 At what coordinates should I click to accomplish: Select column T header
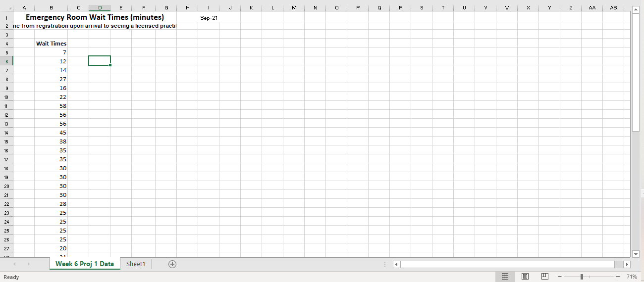coord(443,7)
